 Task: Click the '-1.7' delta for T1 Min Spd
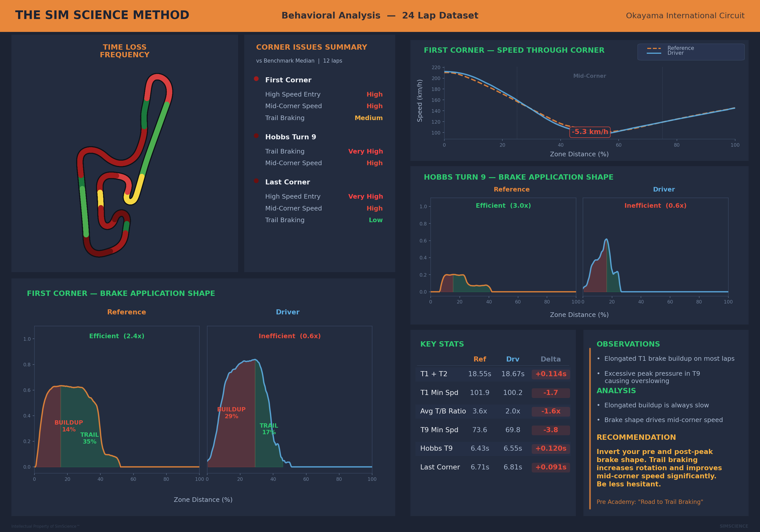pyautogui.click(x=551, y=393)
